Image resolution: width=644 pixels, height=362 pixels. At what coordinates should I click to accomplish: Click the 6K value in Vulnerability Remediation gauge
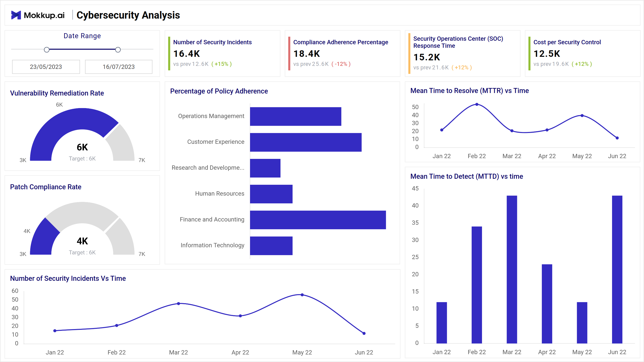82,147
